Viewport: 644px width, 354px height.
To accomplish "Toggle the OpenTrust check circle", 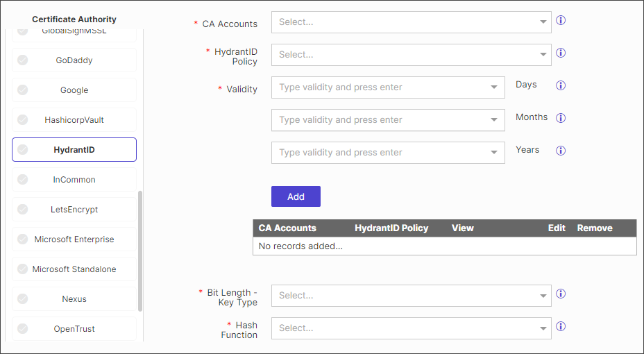I will 23,328.
